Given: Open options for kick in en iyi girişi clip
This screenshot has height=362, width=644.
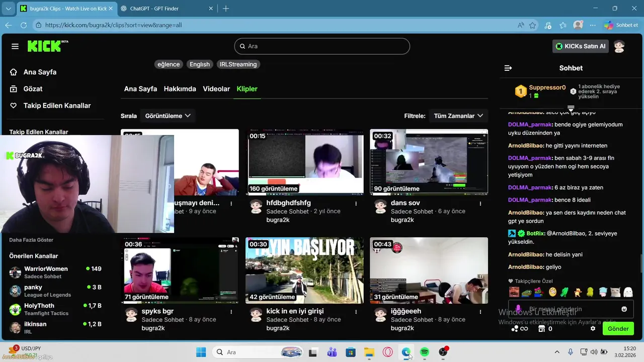Looking at the screenshot, I should (x=356, y=312).
